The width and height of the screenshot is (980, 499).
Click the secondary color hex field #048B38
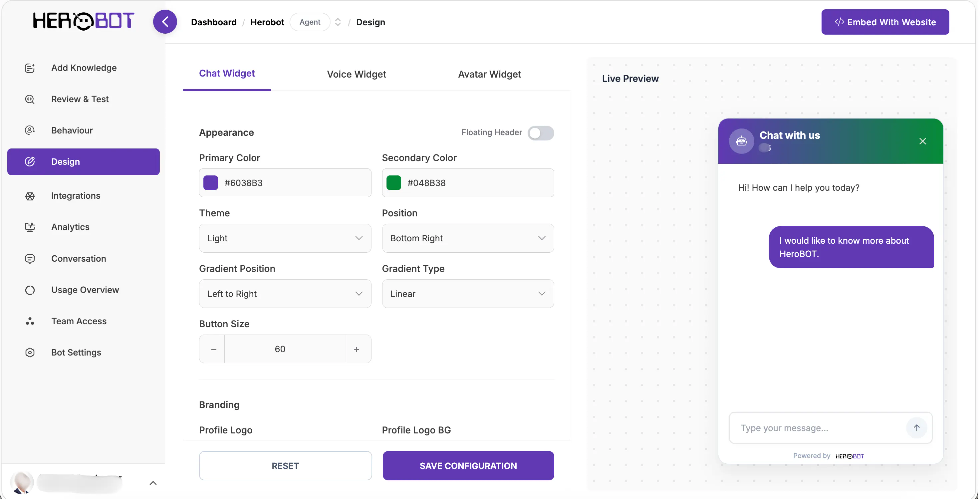click(x=468, y=183)
